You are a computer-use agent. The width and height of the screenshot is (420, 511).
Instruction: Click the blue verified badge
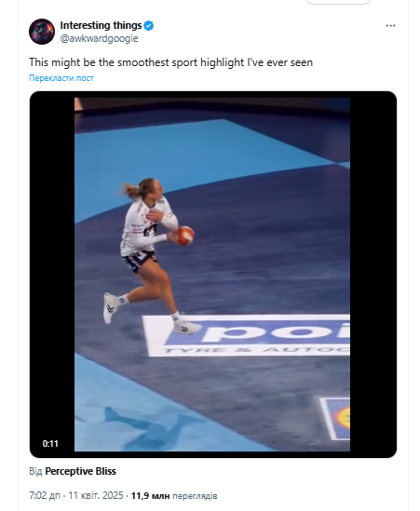pos(149,25)
